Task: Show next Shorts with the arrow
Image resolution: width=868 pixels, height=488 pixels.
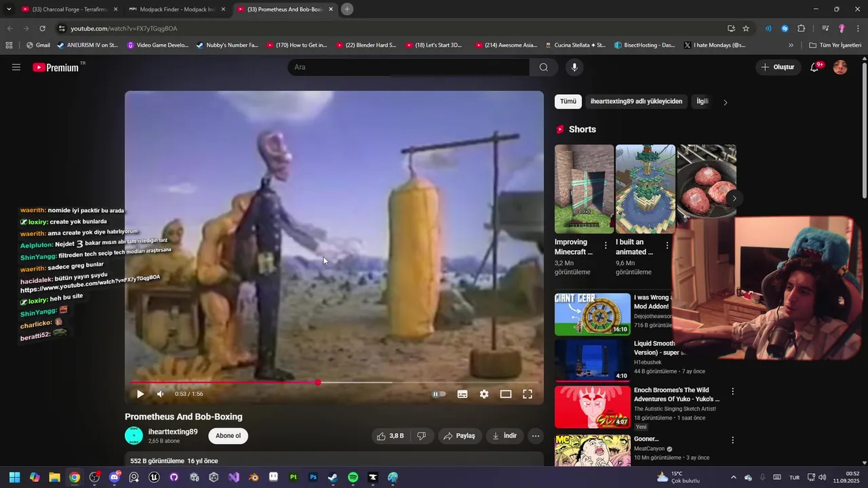Action: point(734,198)
